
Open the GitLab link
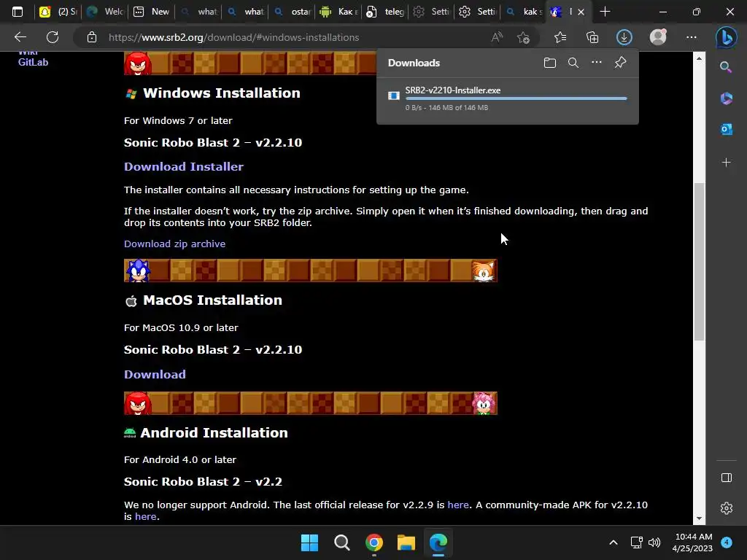click(33, 62)
